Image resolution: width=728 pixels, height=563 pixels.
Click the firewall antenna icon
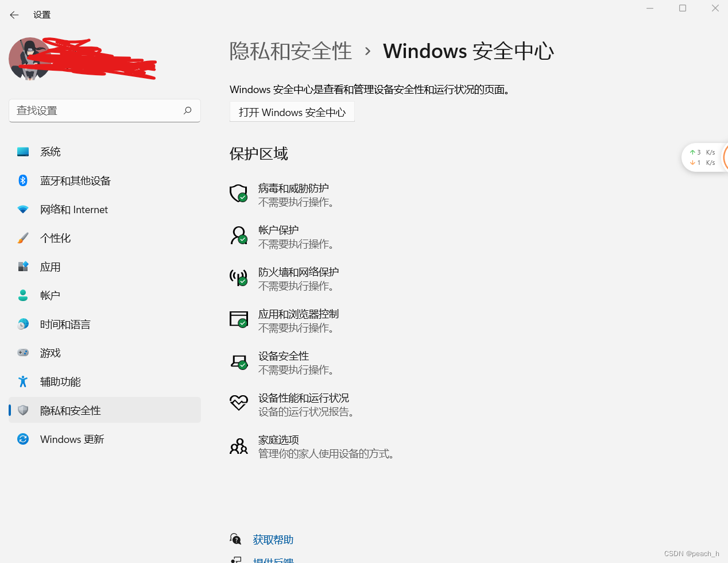pyautogui.click(x=238, y=277)
